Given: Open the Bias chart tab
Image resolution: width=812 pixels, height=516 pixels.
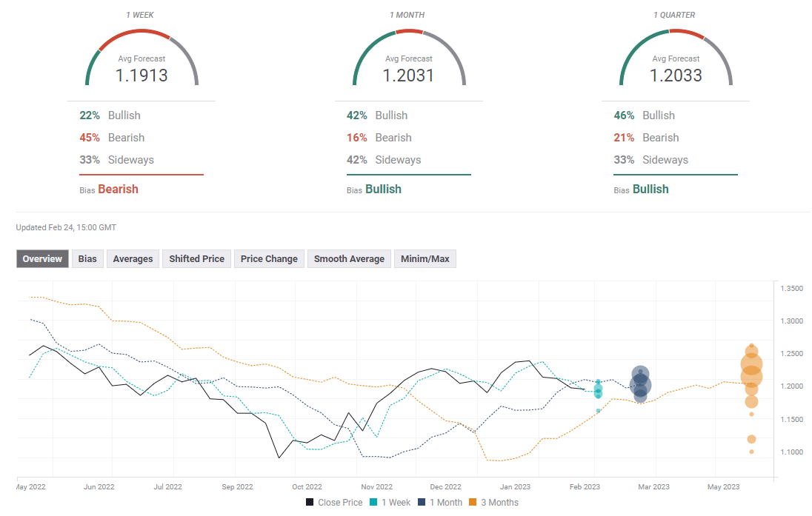Looking at the screenshot, I should (87, 258).
